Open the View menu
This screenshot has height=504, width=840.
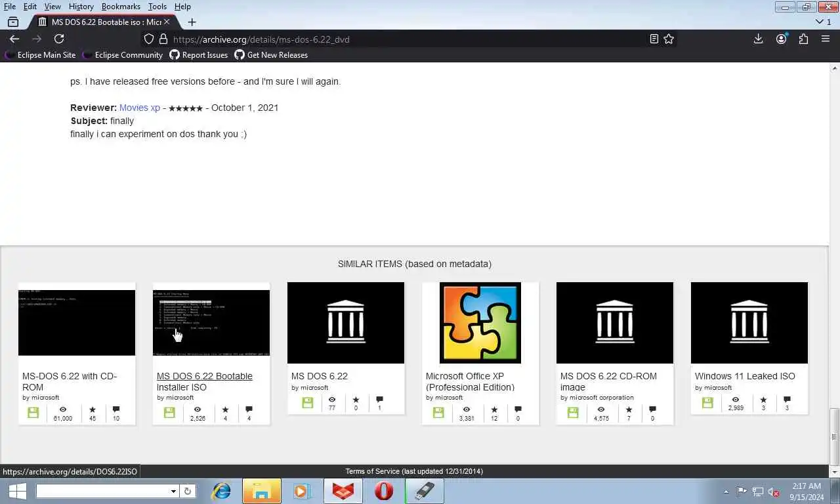coord(52,6)
